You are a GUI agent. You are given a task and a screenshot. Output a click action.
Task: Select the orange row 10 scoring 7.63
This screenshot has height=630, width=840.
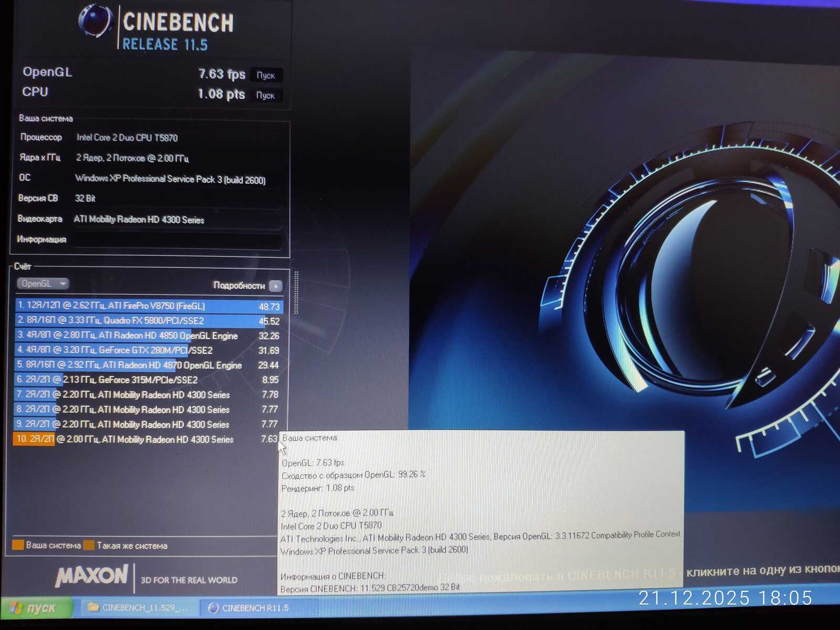[147, 439]
